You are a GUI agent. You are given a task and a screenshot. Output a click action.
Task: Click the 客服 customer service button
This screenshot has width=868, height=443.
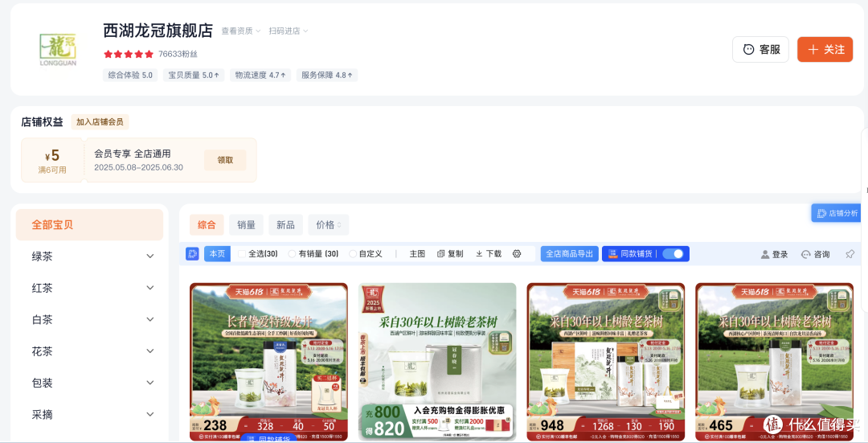760,49
